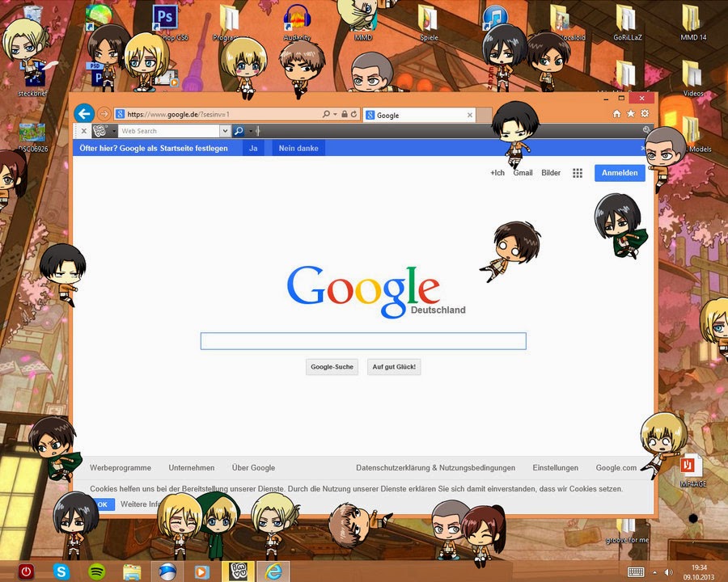728x582 pixels.
Task: Select the Spiele desktop folder
Action: (429, 23)
